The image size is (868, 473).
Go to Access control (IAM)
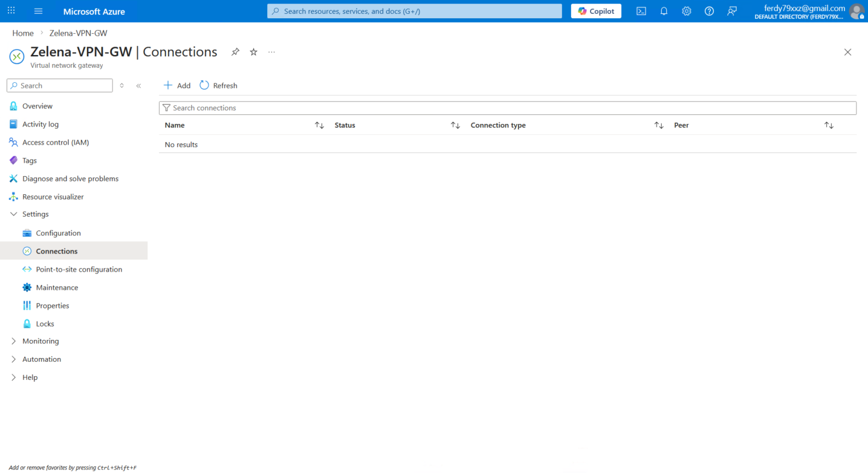(56, 142)
